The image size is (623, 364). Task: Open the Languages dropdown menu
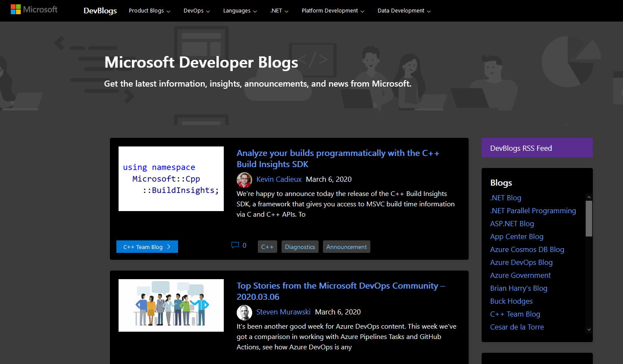pyautogui.click(x=240, y=10)
